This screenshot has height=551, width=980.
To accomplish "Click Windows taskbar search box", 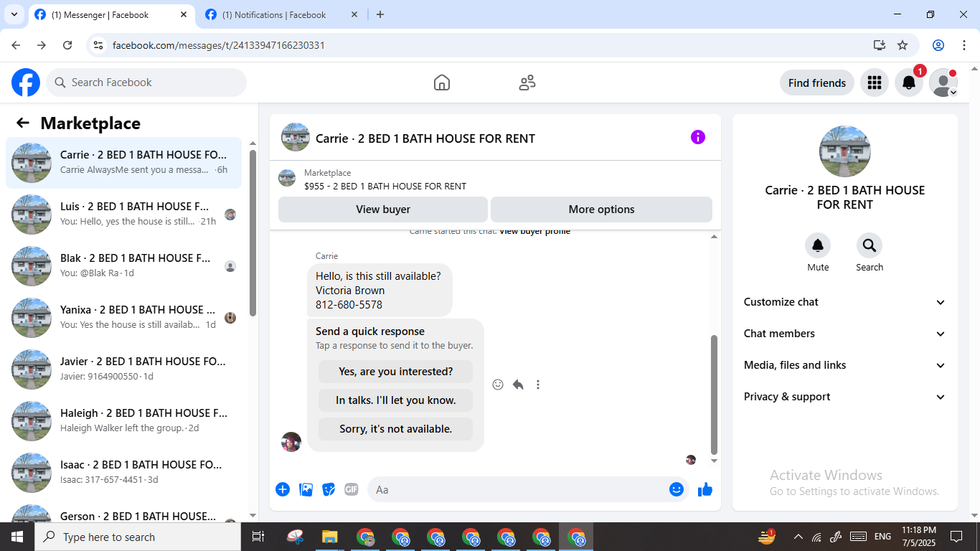I will click(138, 537).
